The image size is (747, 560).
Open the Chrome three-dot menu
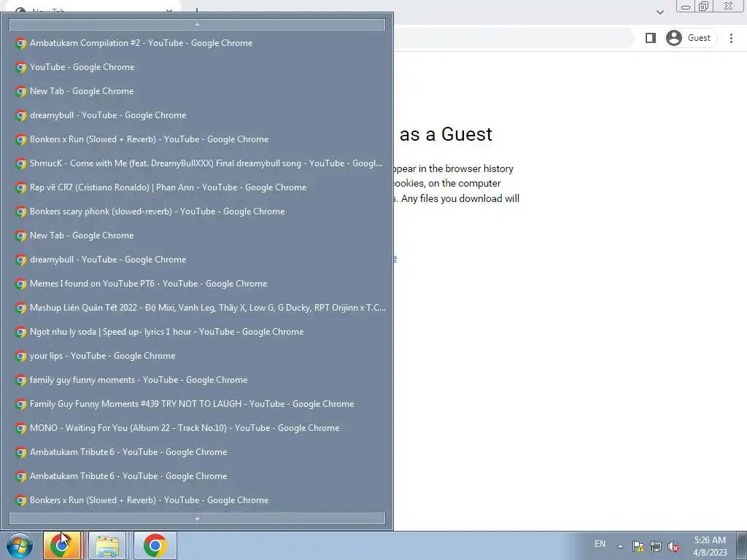731,38
